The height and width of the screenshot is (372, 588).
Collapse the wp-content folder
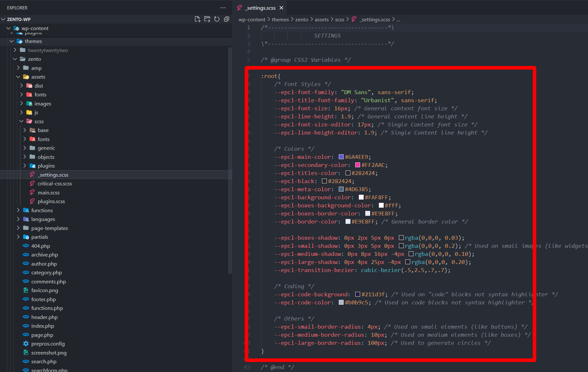click(8, 28)
